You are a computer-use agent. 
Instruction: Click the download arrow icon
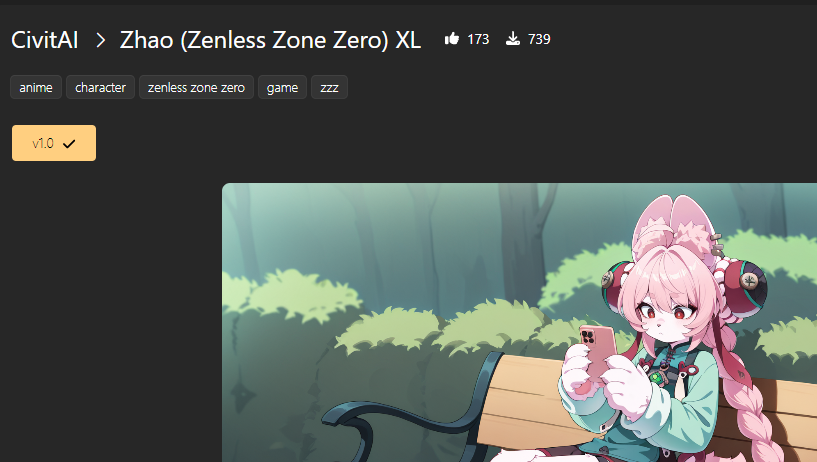(x=513, y=39)
